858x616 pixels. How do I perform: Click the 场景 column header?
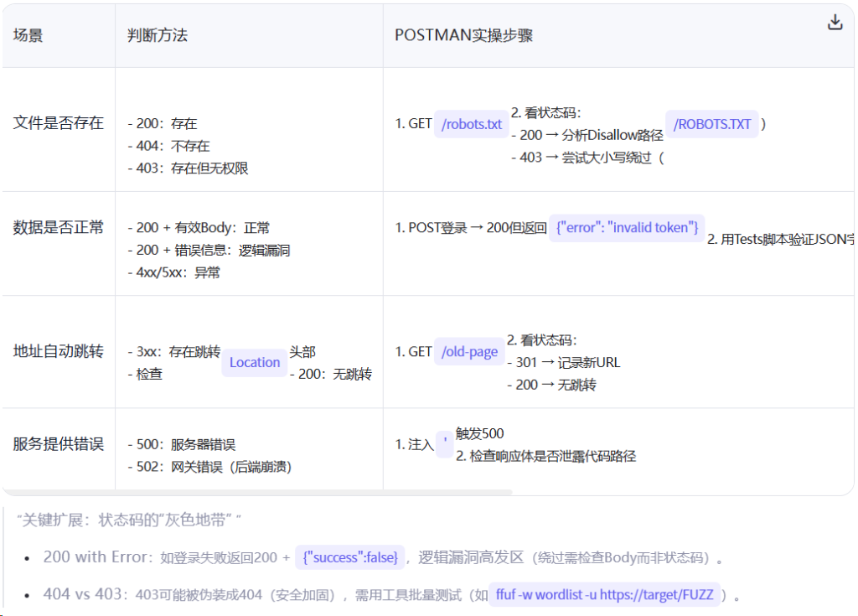28,35
